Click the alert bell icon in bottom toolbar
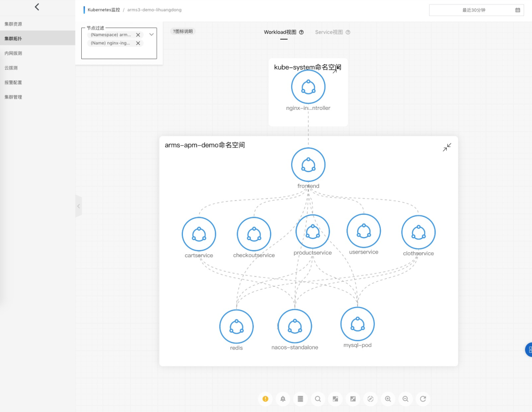 click(x=283, y=399)
